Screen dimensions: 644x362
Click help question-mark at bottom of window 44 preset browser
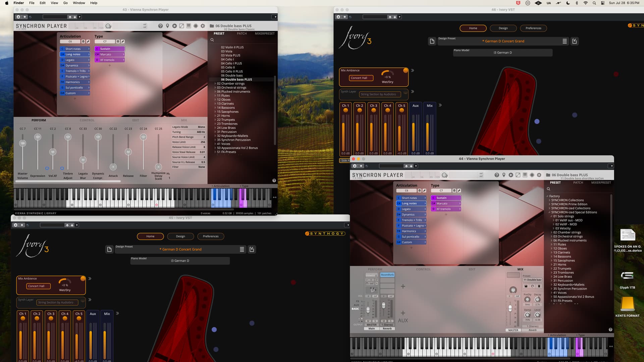point(610,329)
